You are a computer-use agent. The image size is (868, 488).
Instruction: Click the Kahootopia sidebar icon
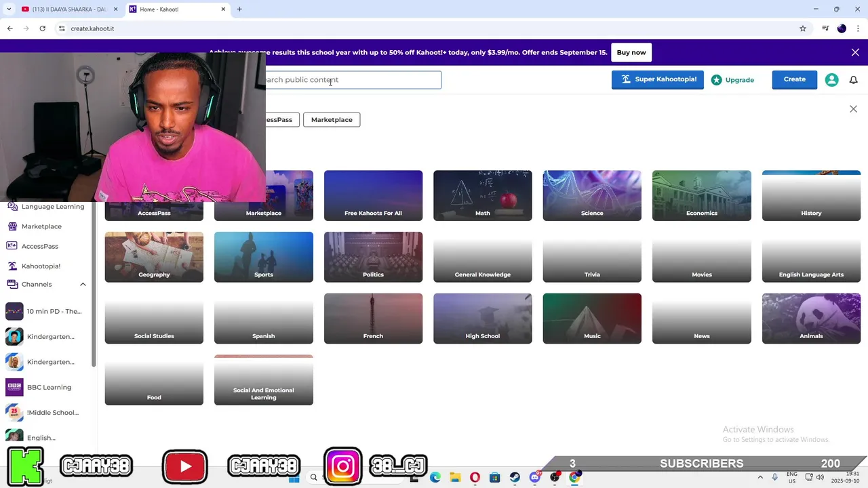point(12,266)
